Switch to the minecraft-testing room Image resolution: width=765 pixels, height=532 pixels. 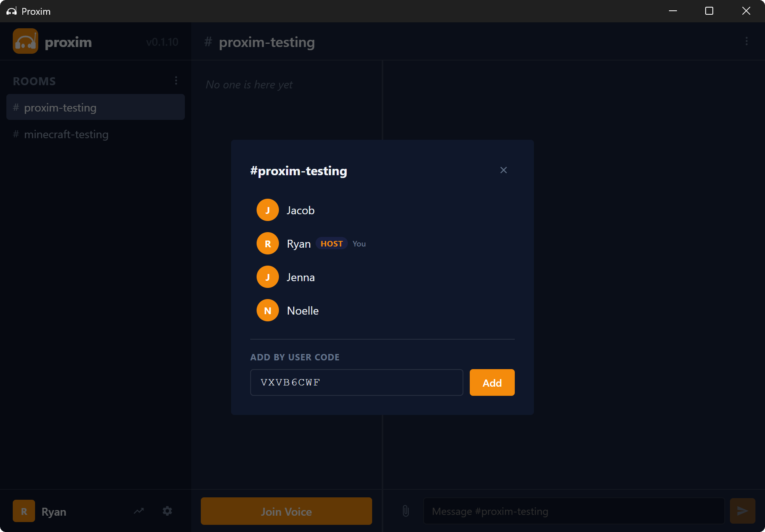click(66, 134)
